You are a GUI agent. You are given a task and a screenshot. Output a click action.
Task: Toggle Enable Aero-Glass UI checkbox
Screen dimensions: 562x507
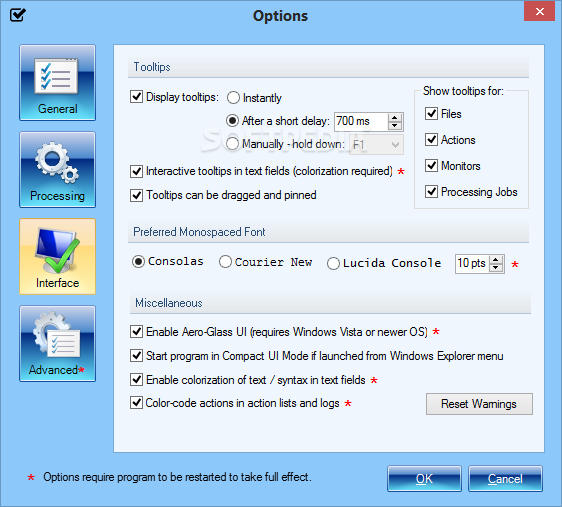pos(136,331)
